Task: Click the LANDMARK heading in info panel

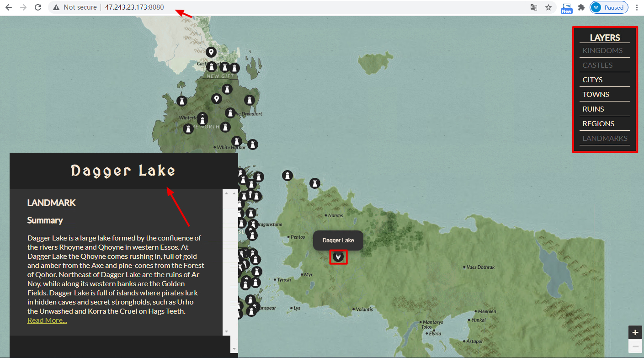Action: click(x=52, y=203)
